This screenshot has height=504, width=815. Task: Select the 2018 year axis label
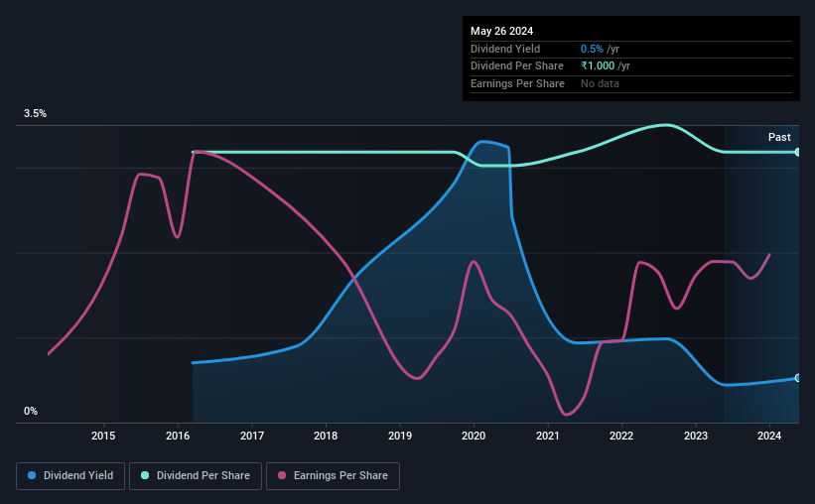[326, 436]
